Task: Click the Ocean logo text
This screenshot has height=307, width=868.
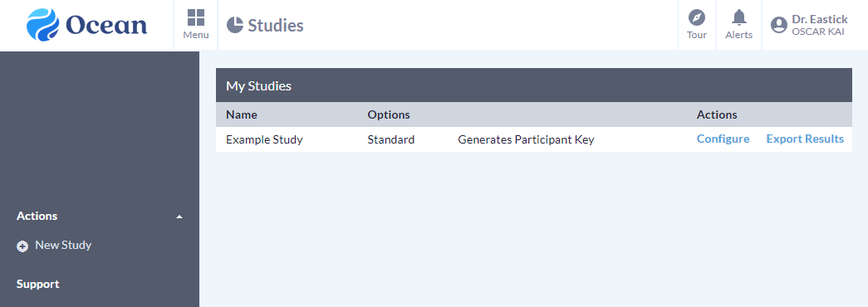Action: (x=106, y=26)
